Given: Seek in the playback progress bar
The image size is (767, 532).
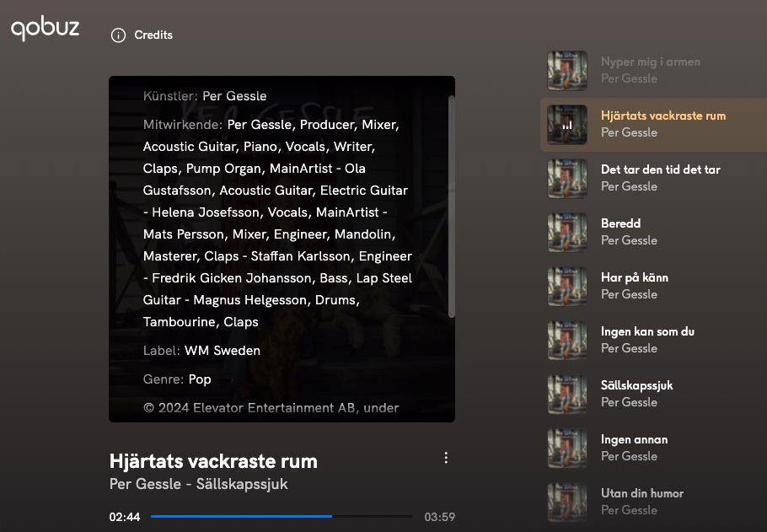Looking at the screenshot, I should tap(282, 516).
